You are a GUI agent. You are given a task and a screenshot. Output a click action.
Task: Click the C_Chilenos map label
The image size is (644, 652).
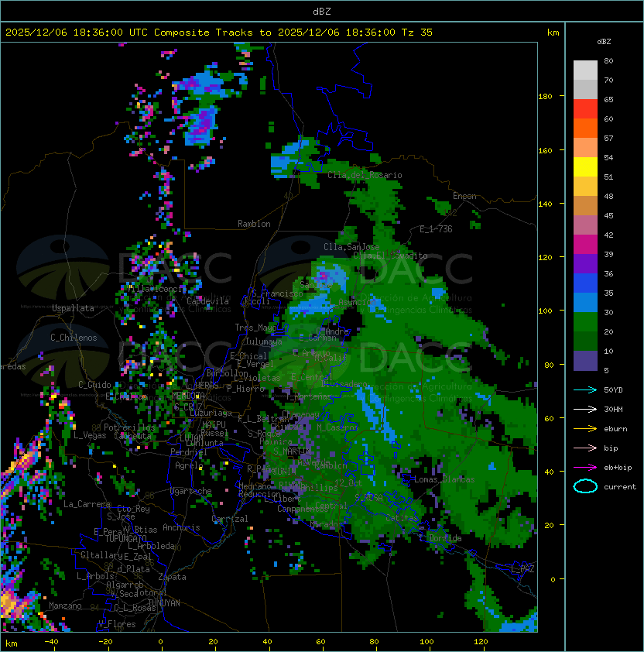pos(74,338)
